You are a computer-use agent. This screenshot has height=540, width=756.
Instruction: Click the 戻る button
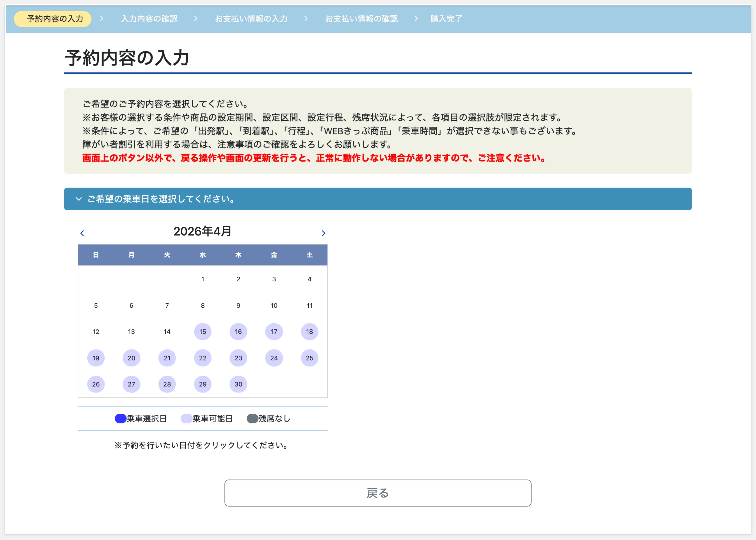(x=378, y=493)
